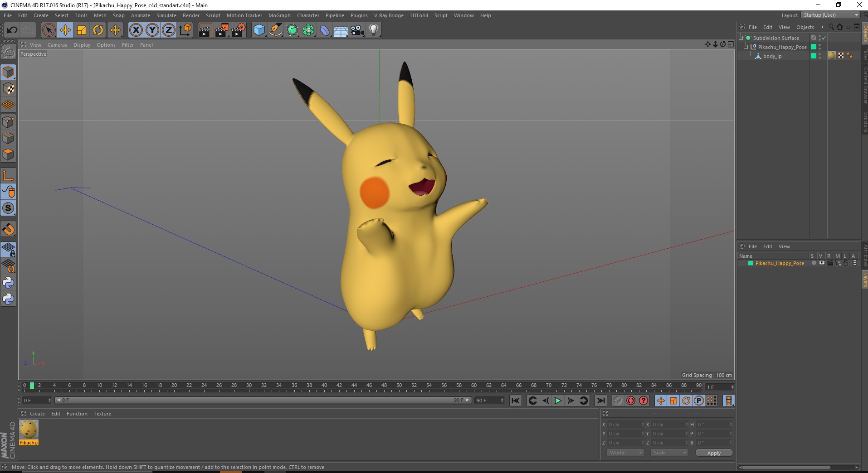Click the upper Python script icon

[x=8, y=283]
